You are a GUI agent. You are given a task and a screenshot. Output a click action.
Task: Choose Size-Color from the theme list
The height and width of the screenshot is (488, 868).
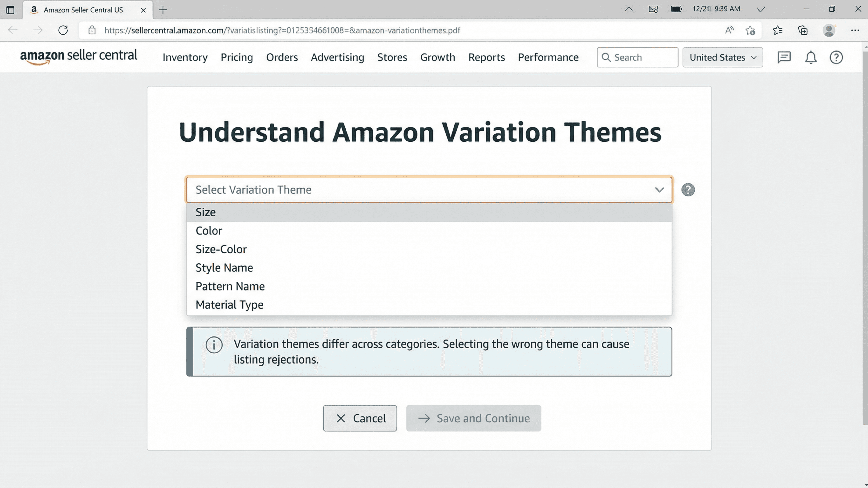(x=221, y=249)
